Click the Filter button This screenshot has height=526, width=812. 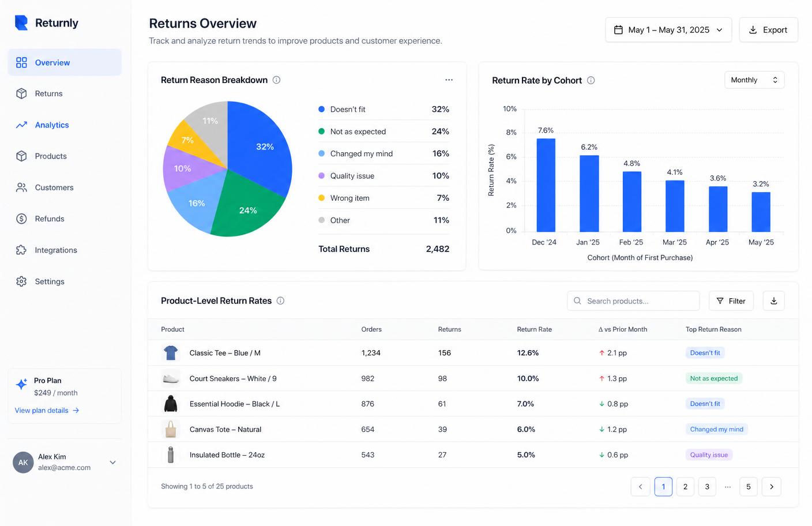coord(731,300)
